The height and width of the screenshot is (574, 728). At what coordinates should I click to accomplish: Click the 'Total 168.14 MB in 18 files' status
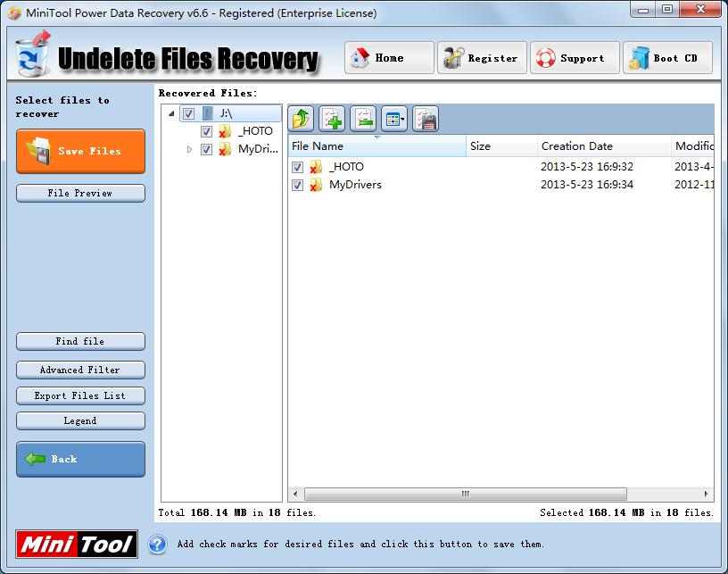[x=236, y=512]
